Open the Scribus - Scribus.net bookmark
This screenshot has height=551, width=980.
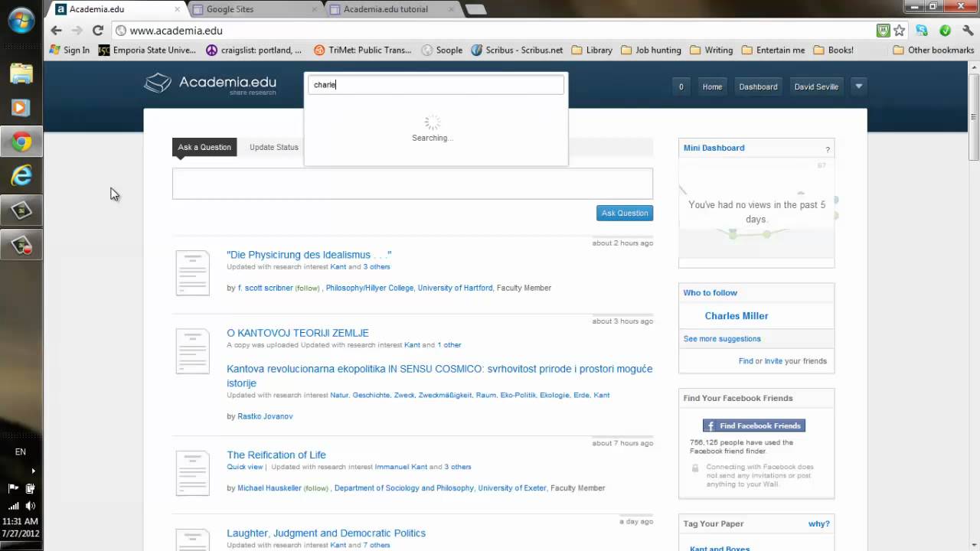click(517, 50)
